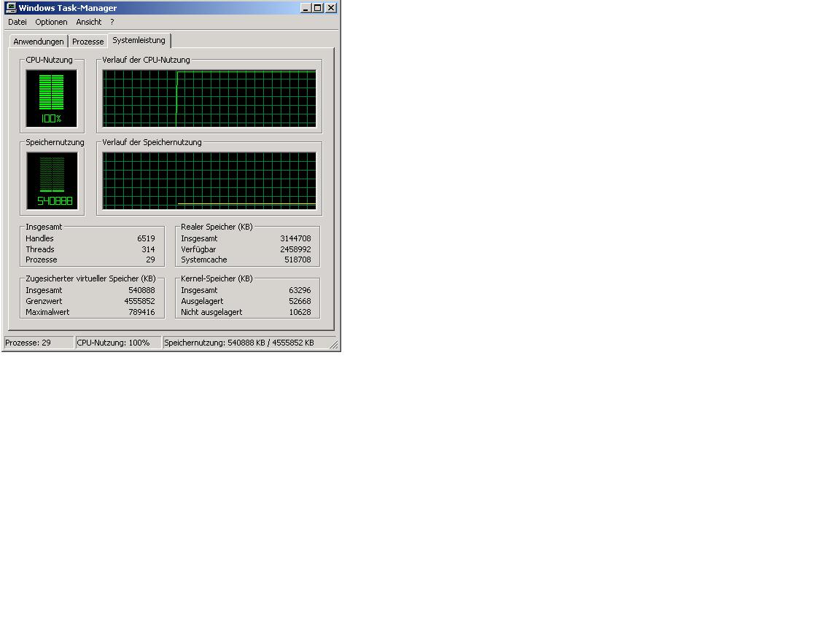Screen dimensions: 840x624
Task: Click the 'Ausgelagert' label
Action: 202,301
